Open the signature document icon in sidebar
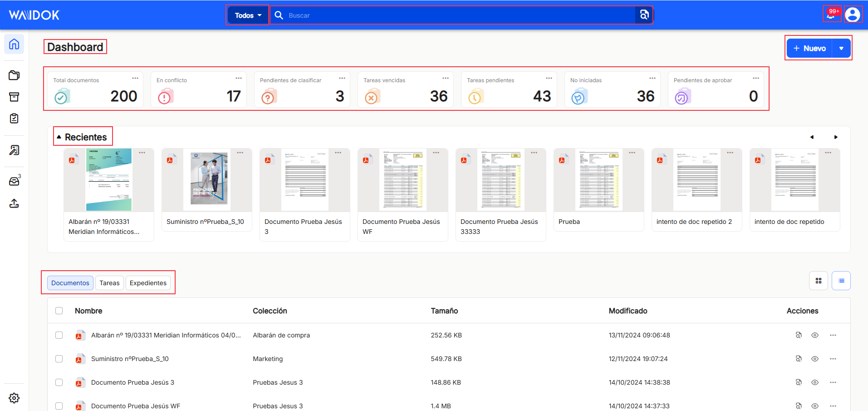 (x=14, y=150)
